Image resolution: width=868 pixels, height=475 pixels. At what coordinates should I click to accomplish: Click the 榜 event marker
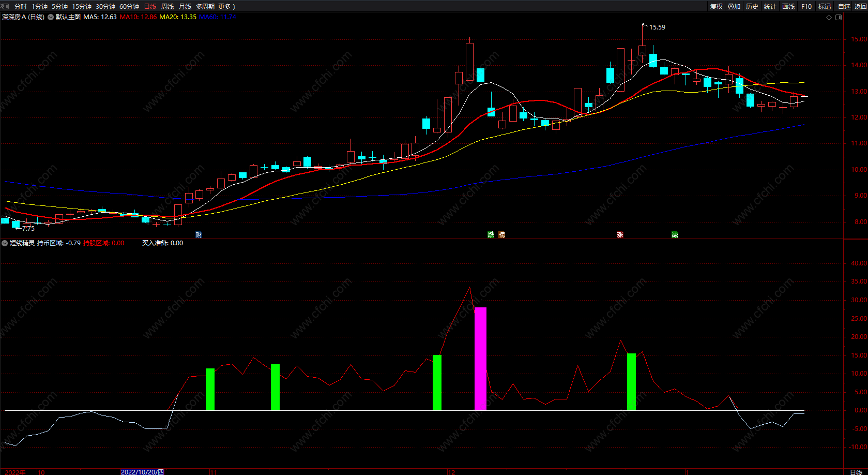501,235
